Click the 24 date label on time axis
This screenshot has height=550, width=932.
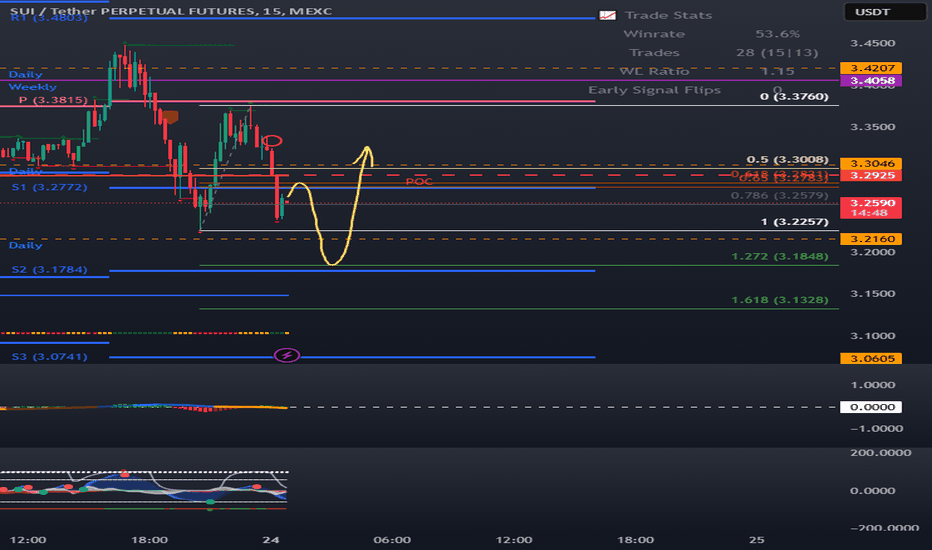point(270,540)
